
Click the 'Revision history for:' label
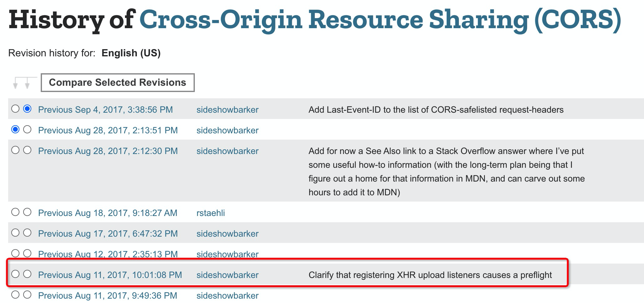click(52, 53)
